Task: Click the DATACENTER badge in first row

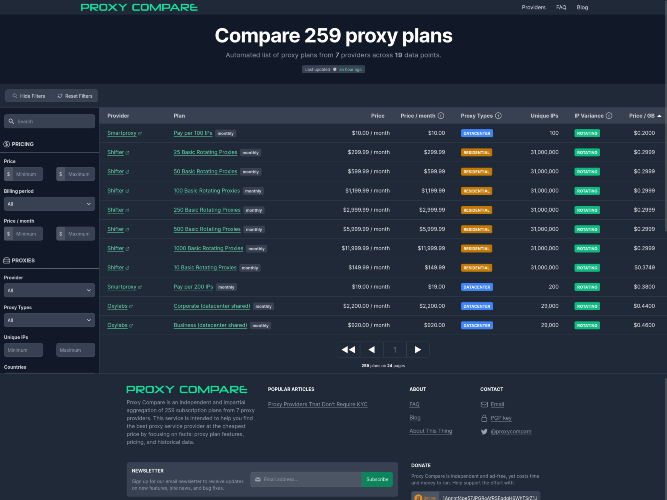Action: [477, 133]
